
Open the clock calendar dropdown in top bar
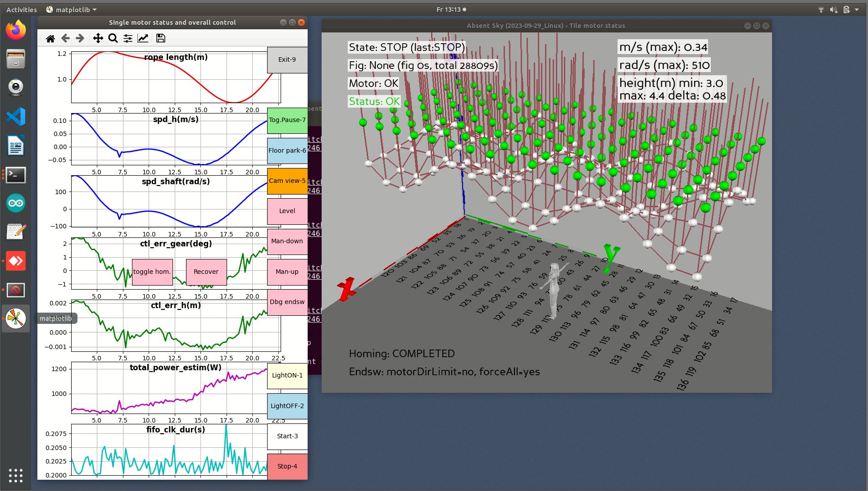point(451,9)
